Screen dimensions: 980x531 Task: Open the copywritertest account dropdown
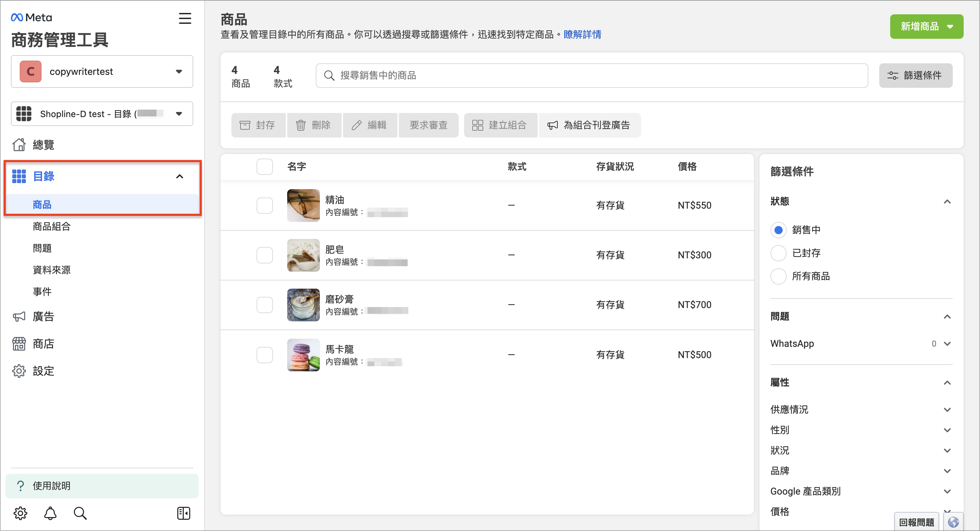102,71
